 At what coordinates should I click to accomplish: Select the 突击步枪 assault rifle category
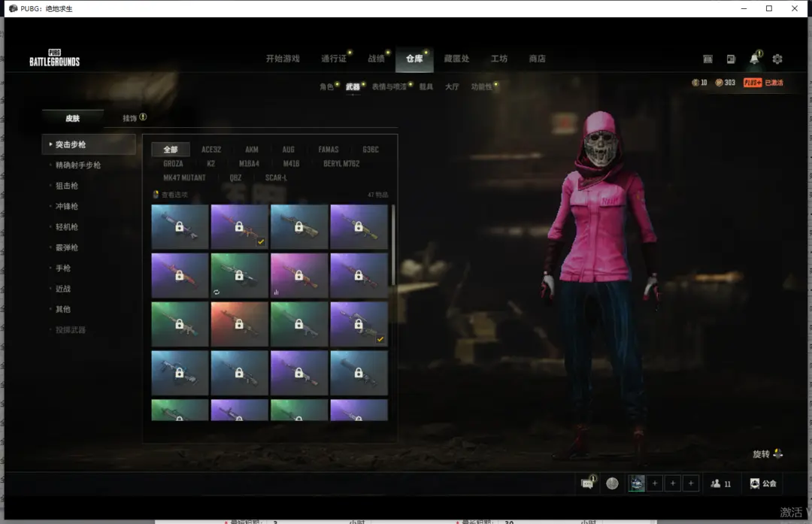tap(89, 144)
